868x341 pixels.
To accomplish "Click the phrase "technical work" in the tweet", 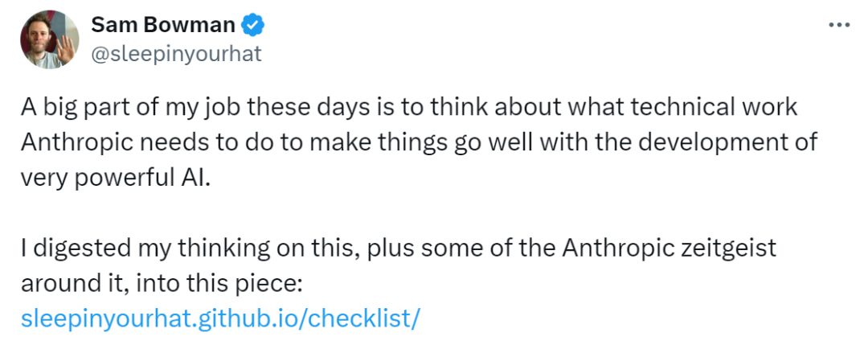I will 716,109.
